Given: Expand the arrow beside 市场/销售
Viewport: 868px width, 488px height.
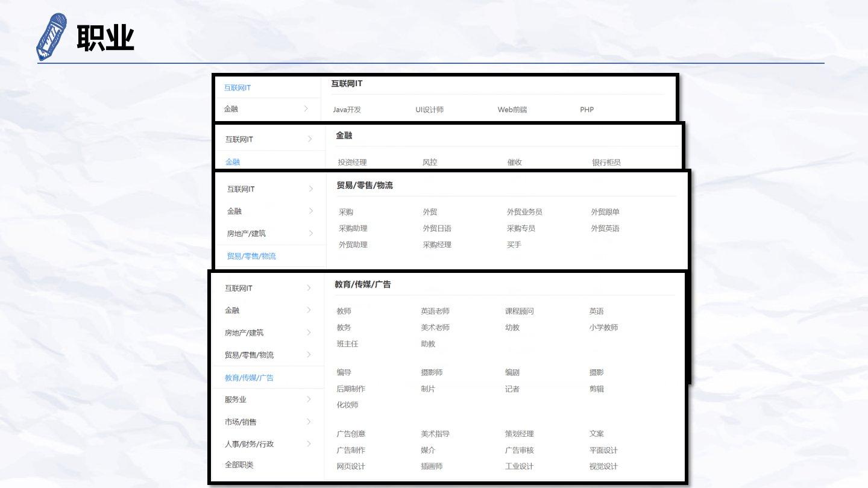Looking at the screenshot, I should coord(309,422).
